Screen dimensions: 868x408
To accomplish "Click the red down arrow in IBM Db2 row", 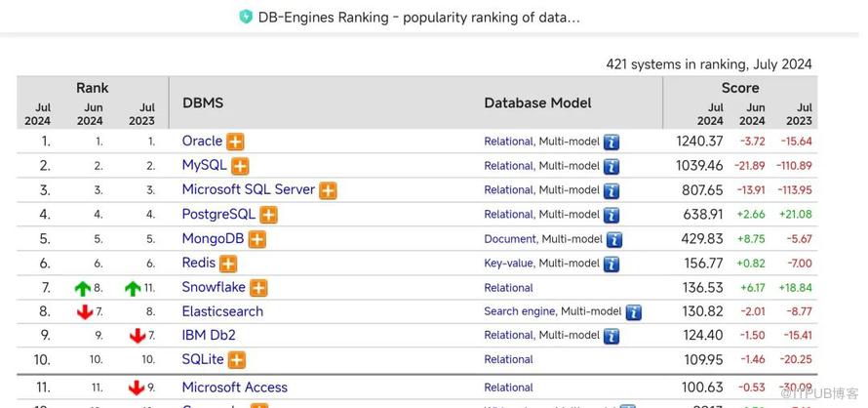I will pyautogui.click(x=138, y=336).
